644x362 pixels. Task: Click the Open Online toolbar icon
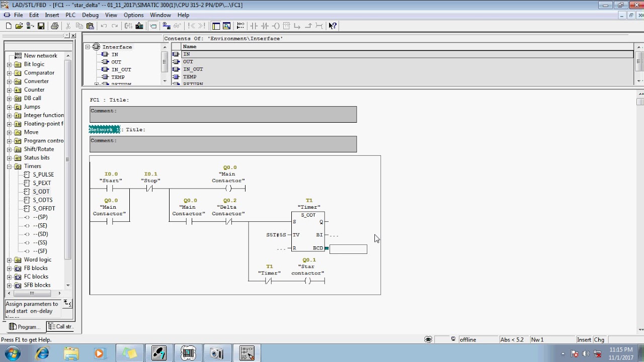pyautogui.click(x=30, y=26)
